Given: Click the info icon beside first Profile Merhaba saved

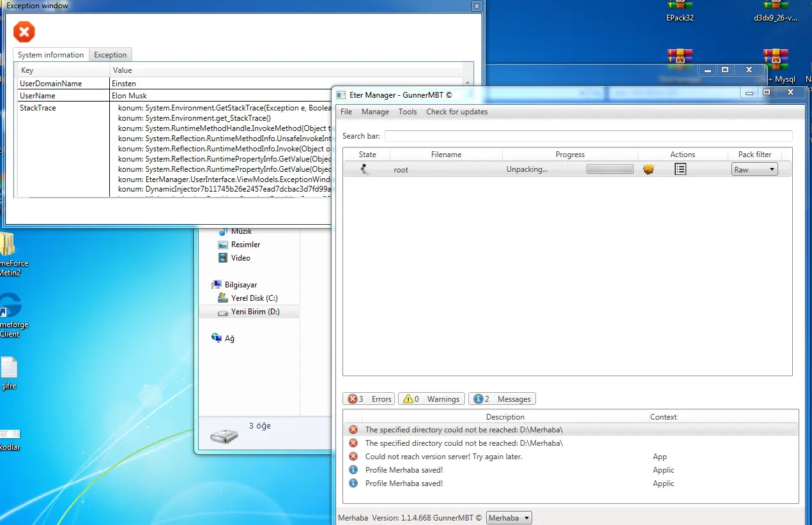Looking at the screenshot, I should click(x=353, y=470).
